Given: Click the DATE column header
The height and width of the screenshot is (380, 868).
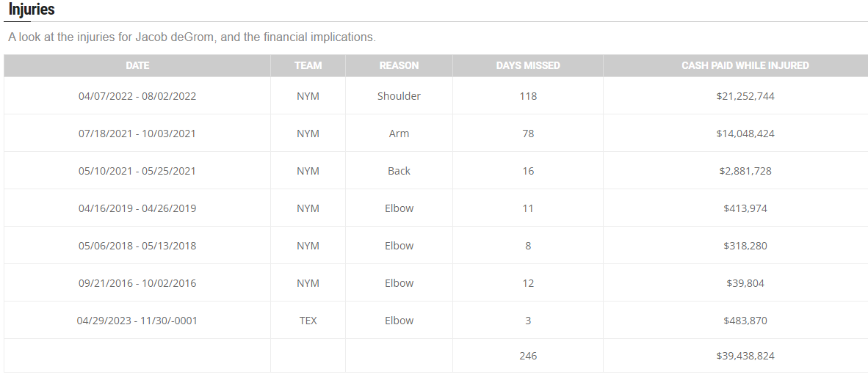Looking at the screenshot, I should [137, 65].
